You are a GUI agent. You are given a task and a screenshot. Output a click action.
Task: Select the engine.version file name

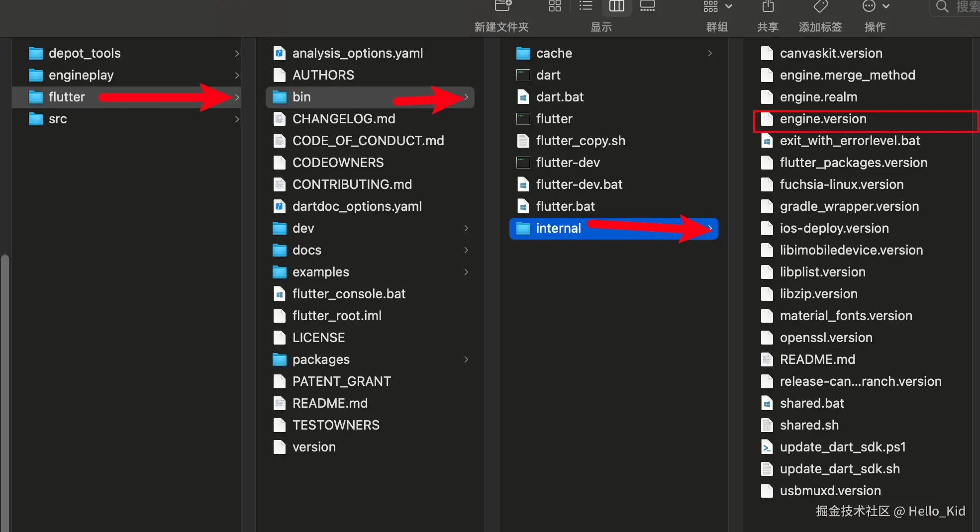[823, 119]
